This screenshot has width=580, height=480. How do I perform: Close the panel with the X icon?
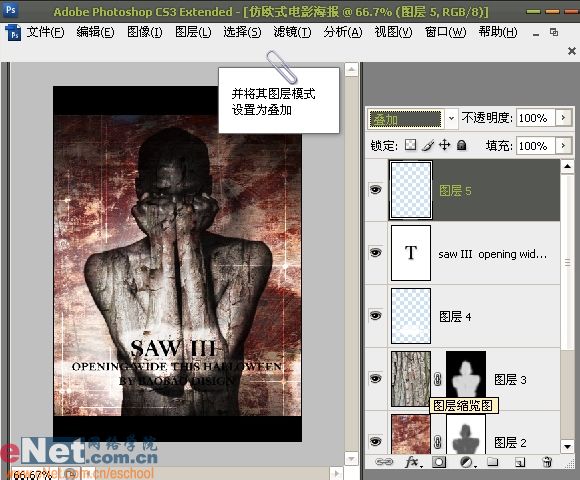pyautogui.click(x=571, y=51)
